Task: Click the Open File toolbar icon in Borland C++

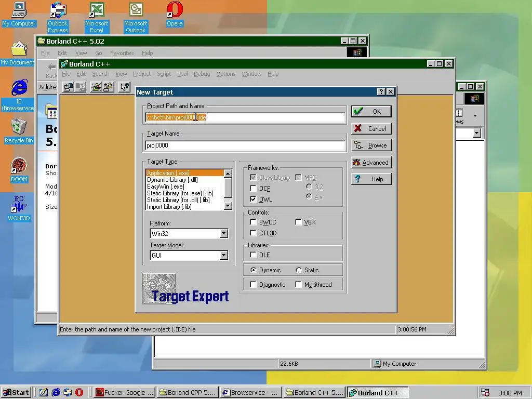Action: 68,87
